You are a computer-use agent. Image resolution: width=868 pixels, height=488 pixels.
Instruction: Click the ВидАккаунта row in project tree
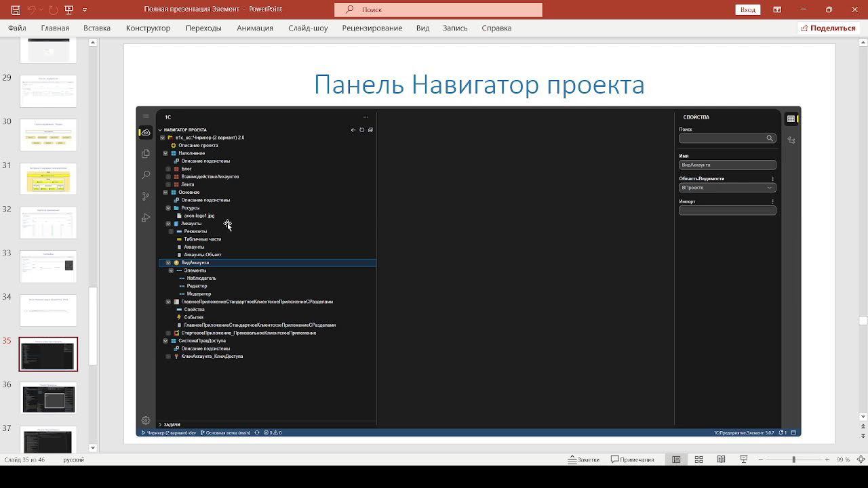267,262
